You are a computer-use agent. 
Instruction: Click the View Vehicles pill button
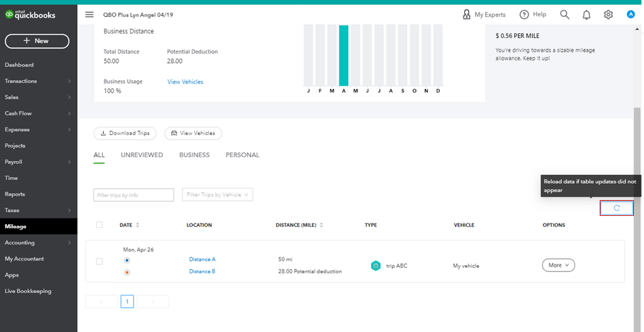pyautogui.click(x=193, y=133)
